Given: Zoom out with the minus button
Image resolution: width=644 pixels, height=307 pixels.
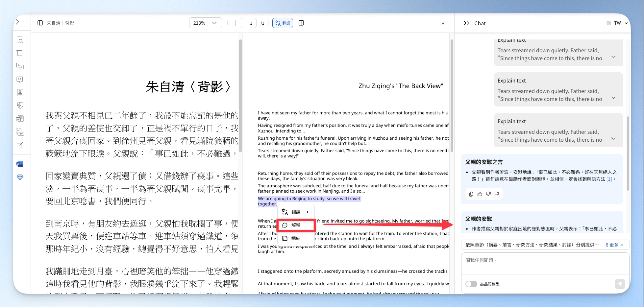Looking at the screenshot, I should (183, 23).
